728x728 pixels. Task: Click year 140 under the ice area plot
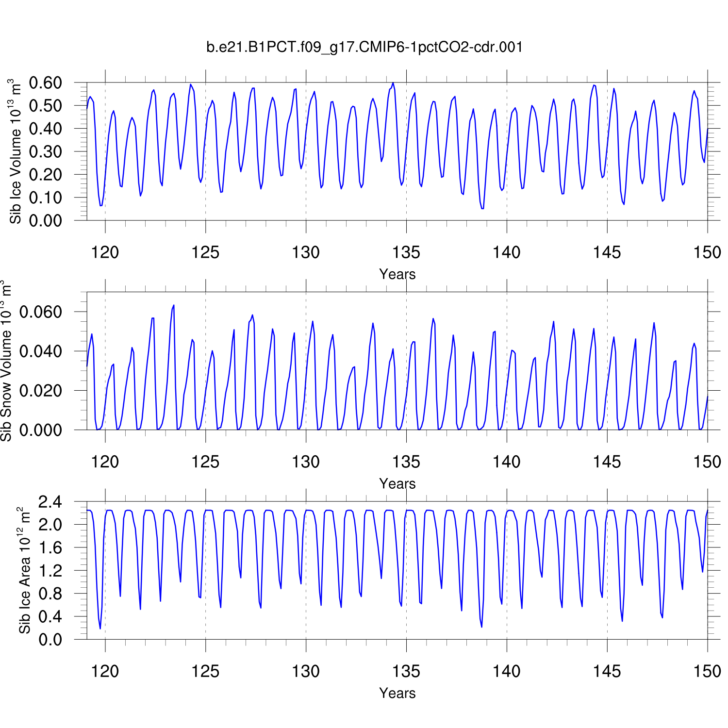point(507,671)
